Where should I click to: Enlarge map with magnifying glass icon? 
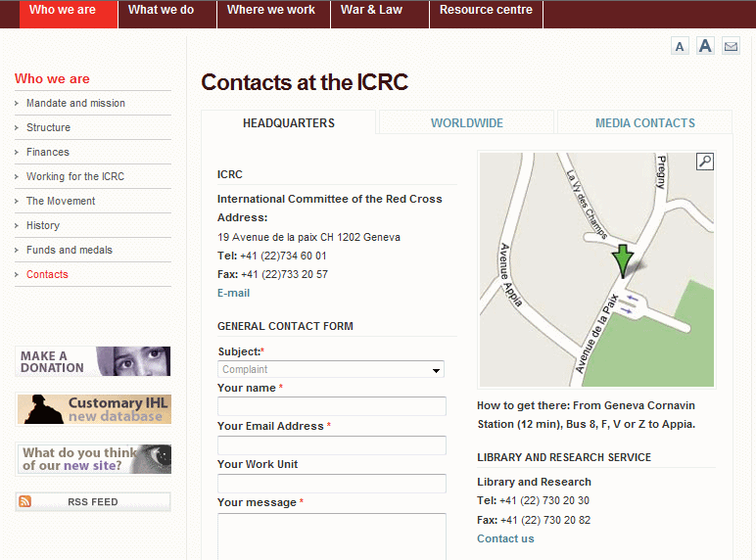[x=705, y=162]
